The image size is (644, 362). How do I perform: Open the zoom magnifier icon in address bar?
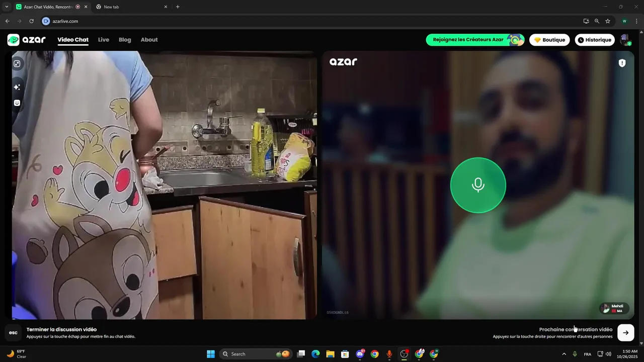(597, 21)
